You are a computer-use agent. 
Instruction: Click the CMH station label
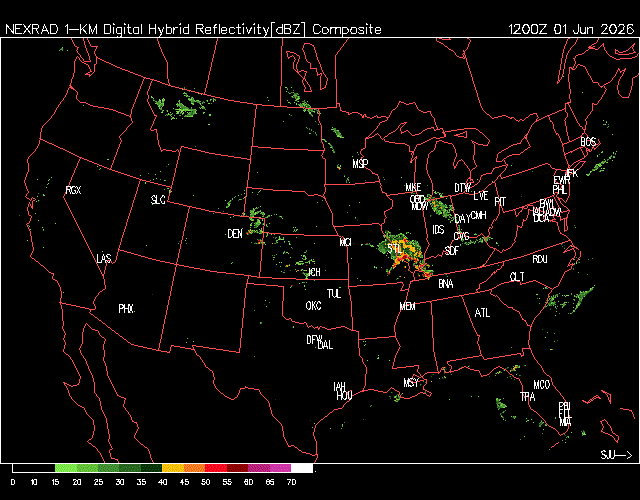click(x=478, y=215)
